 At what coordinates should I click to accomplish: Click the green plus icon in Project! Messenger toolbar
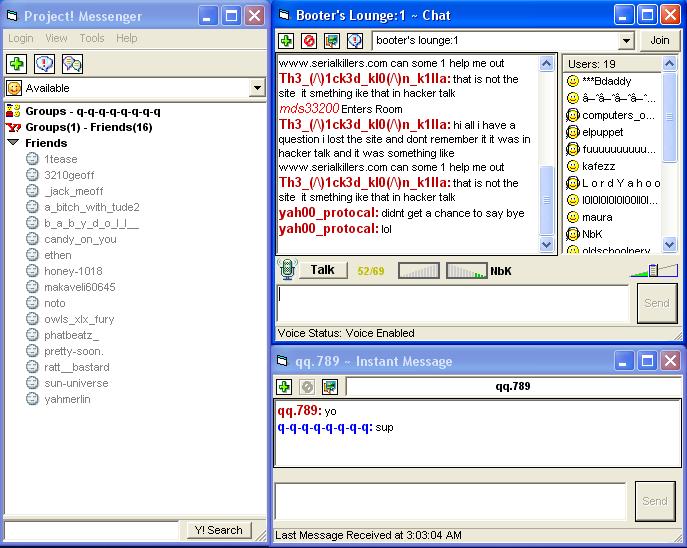(x=16, y=64)
